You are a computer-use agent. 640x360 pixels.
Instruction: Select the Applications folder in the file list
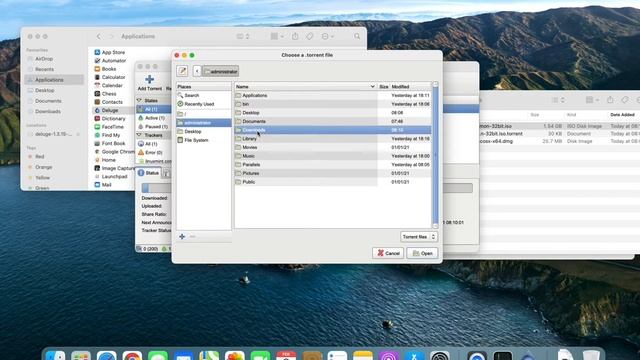pyautogui.click(x=333, y=95)
